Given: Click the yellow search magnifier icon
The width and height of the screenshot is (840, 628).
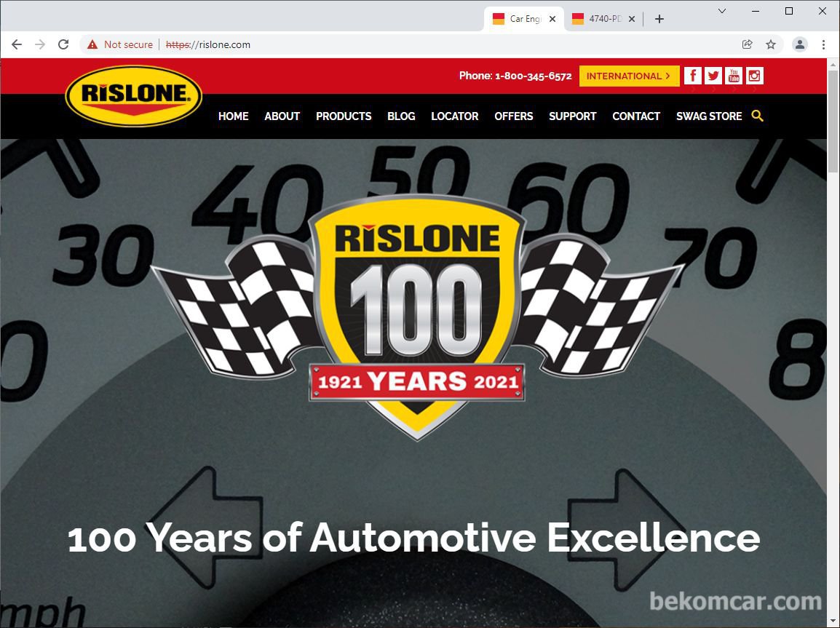Looking at the screenshot, I should [x=757, y=116].
